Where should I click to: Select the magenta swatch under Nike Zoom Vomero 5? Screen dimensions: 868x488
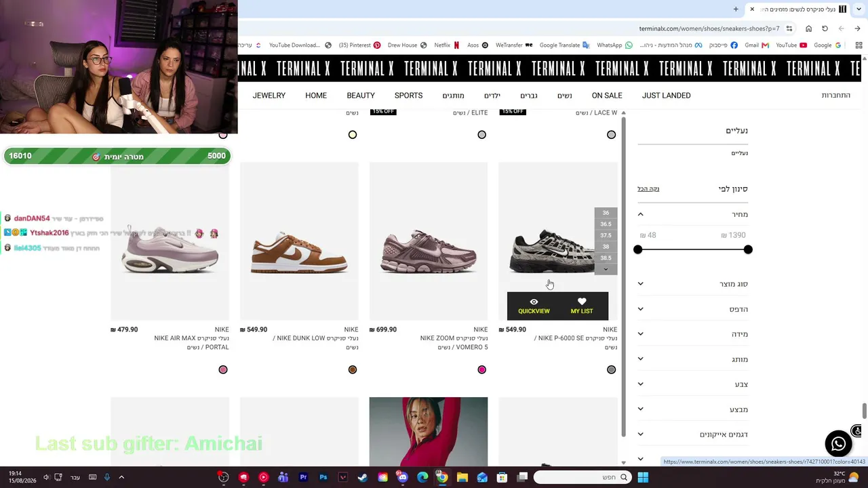pyautogui.click(x=482, y=369)
